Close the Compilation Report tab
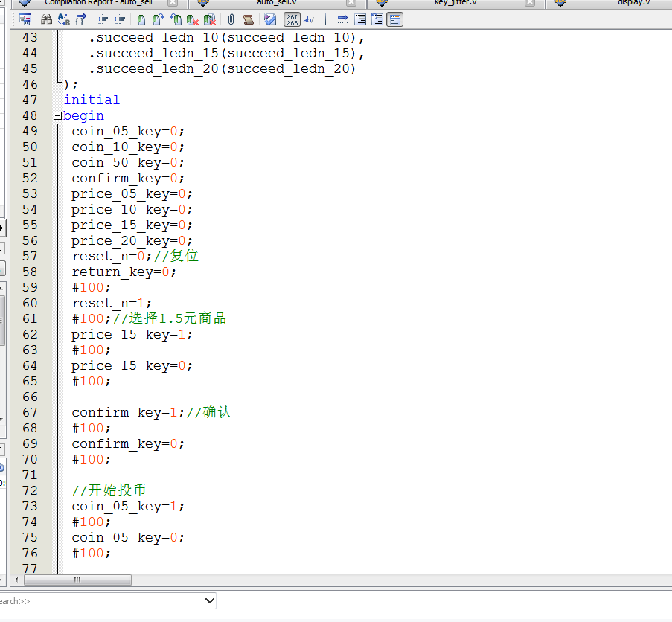The height and width of the screenshot is (622, 672). tap(173, 2)
